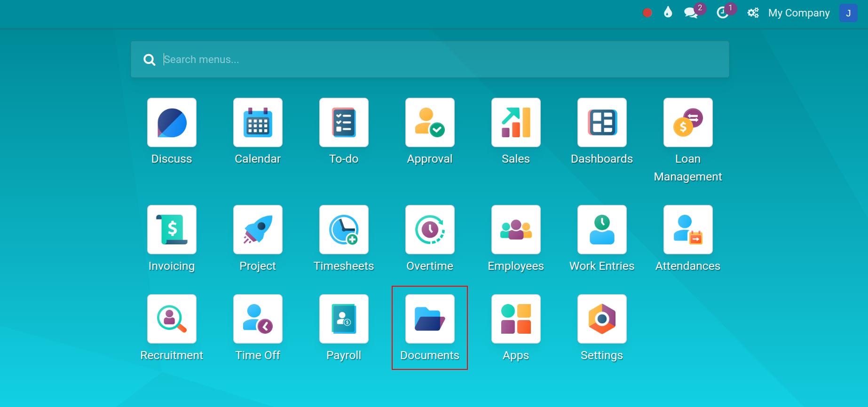This screenshot has width=868, height=407.
Task: Open the Sales app
Action: 516,123
